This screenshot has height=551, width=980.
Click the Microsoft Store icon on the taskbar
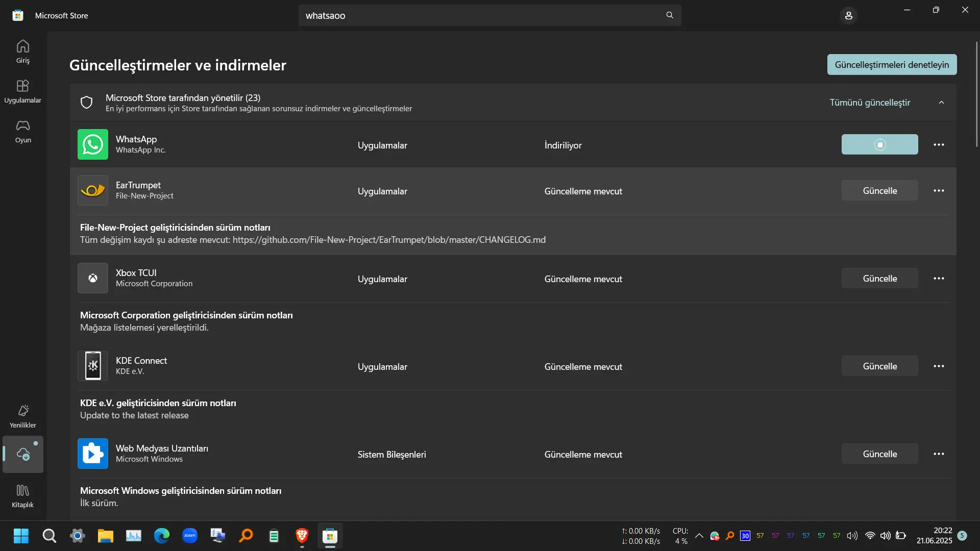point(330,536)
